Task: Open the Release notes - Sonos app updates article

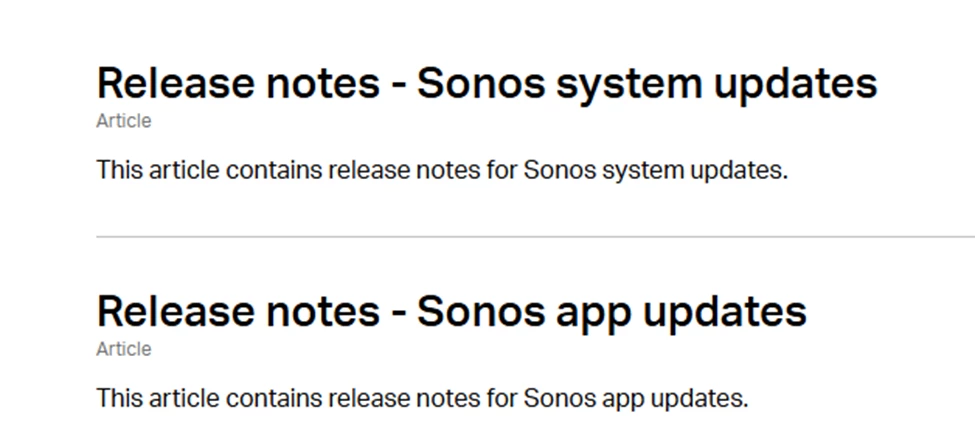Action: point(451,312)
